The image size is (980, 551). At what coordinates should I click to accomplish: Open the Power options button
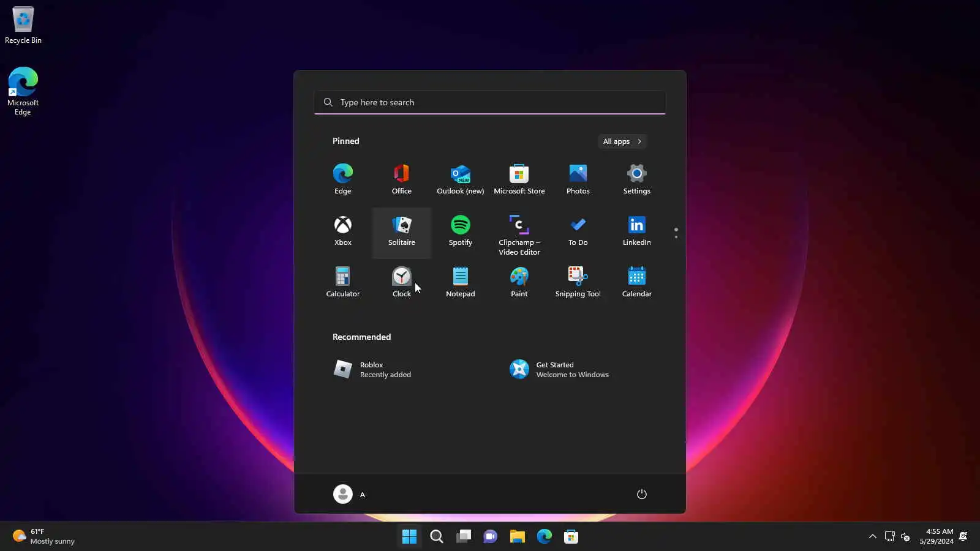[642, 494]
